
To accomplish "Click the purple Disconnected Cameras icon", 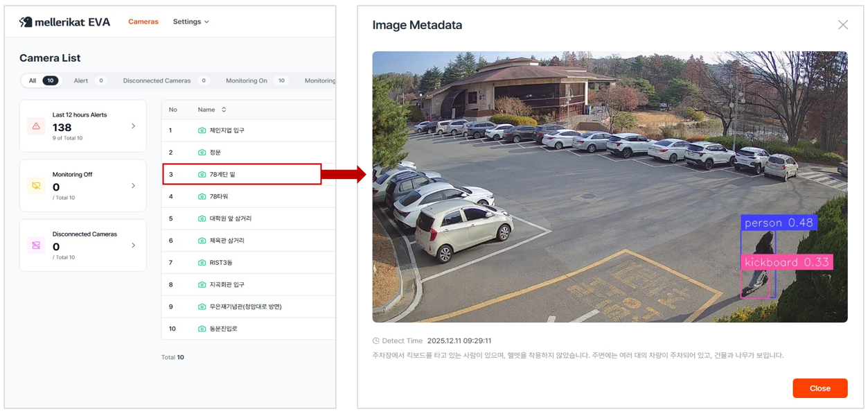I will (x=36, y=245).
